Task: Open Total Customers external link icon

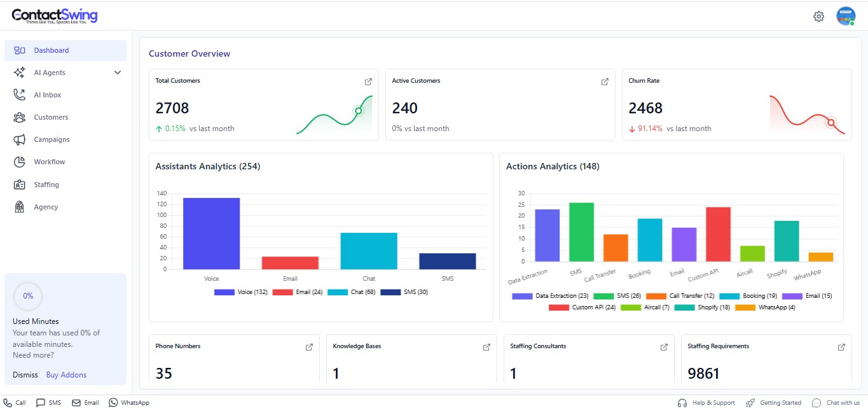Action: tap(368, 81)
